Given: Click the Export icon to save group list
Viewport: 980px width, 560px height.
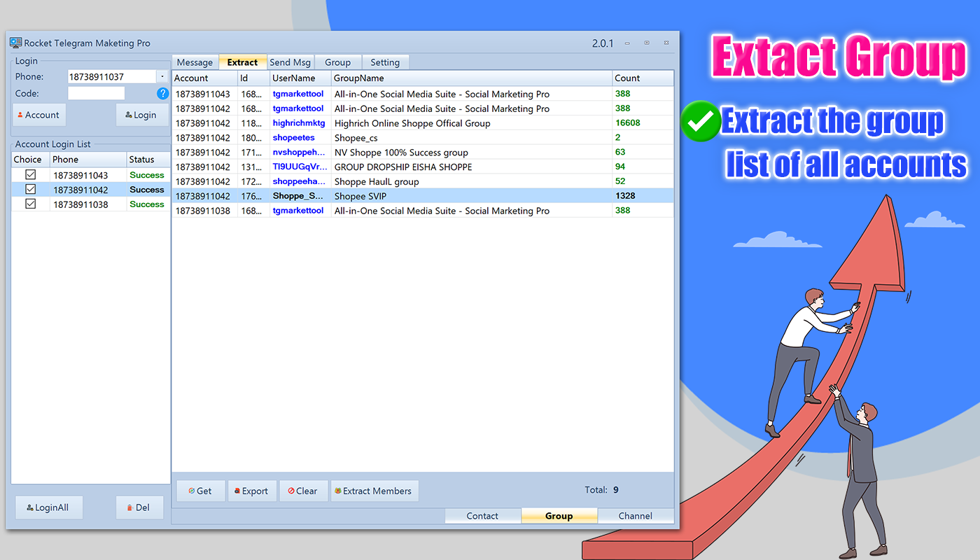Looking at the screenshot, I should (x=237, y=491).
